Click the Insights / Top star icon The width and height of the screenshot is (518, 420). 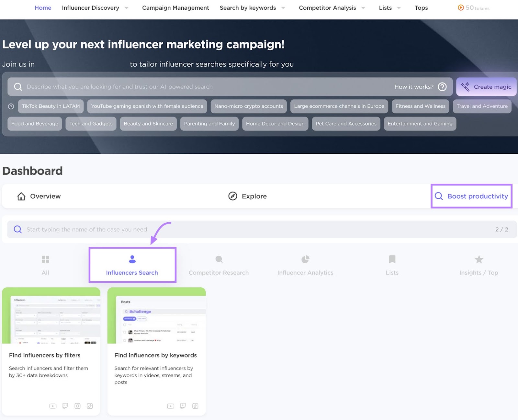click(x=479, y=259)
